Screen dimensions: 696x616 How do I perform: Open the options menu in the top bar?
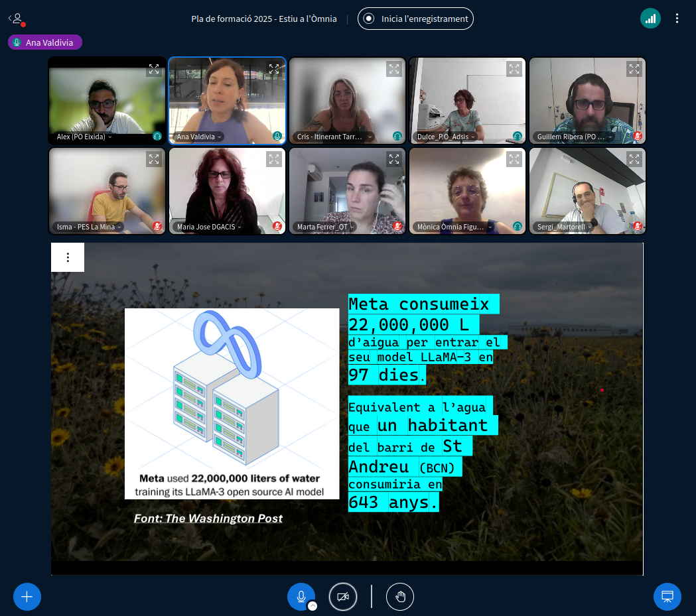coord(677,18)
